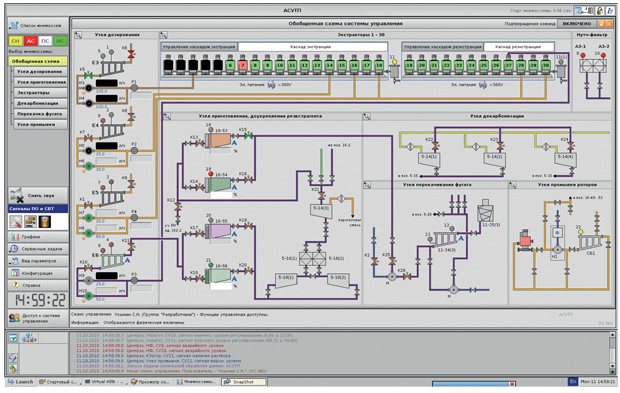Open the Справка help item
Screen dimensions: 620x393
(38, 285)
